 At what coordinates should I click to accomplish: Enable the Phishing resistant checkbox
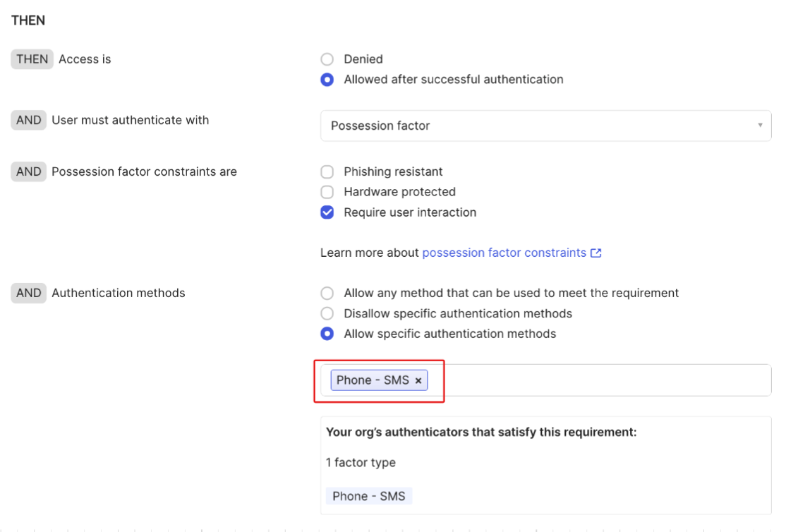pos(327,171)
